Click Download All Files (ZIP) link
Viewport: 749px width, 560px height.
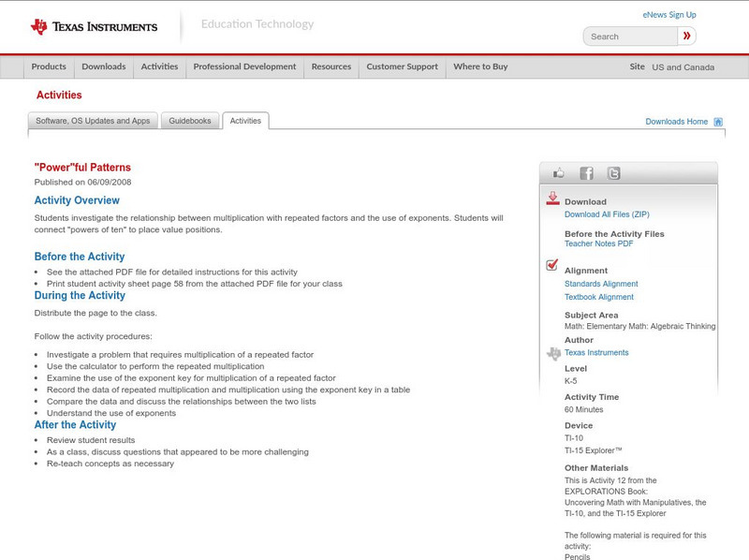coord(607,214)
